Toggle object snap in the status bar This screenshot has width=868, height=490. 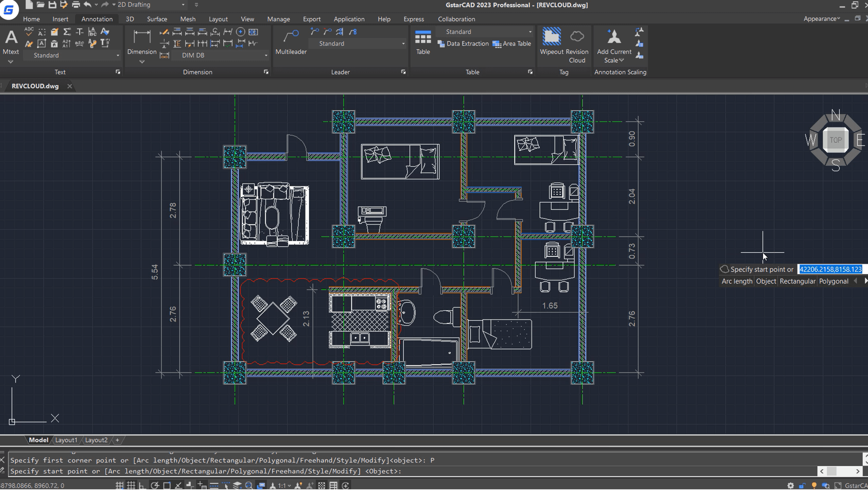point(167,486)
